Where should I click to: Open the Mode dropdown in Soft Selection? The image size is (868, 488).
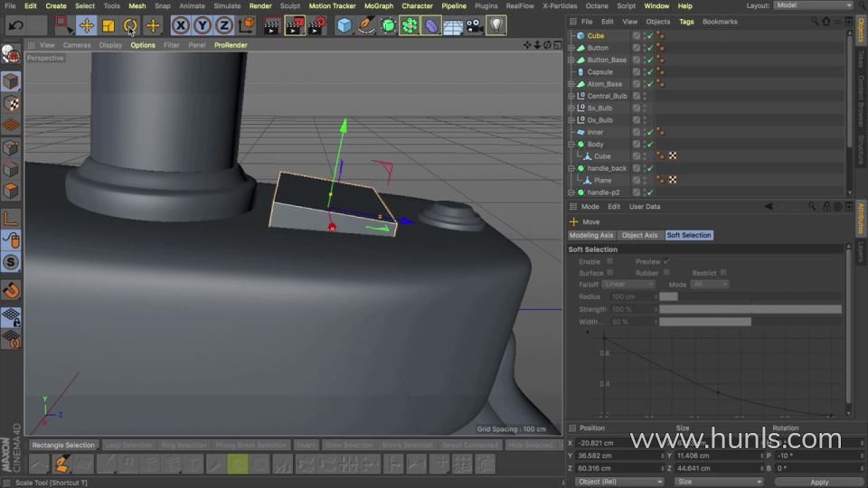[709, 285]
